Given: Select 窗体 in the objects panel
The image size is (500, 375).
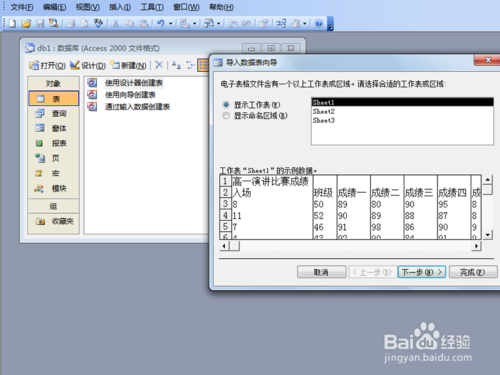Looking at the screenshot, I should (x=54, y=128).
